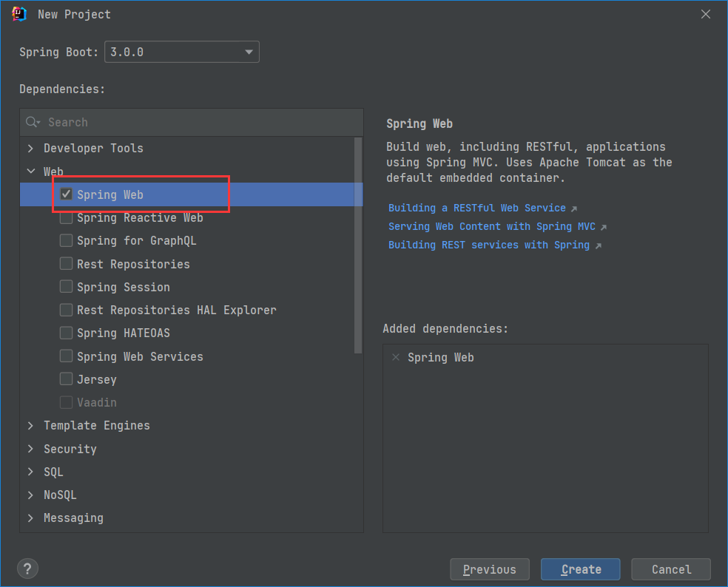728x587 pixels.
Task: Expand the Developer Tools category
Action: tap(30, 149)
